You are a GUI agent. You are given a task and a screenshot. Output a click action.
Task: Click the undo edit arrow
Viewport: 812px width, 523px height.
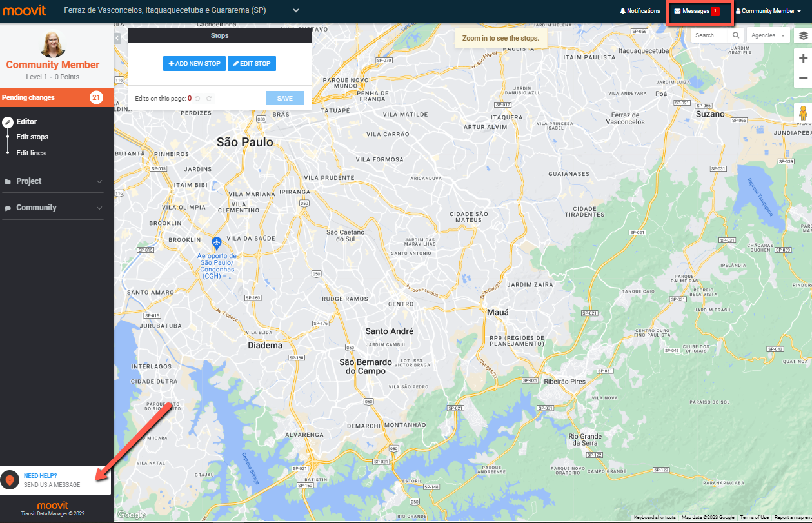tap(198, 99)
